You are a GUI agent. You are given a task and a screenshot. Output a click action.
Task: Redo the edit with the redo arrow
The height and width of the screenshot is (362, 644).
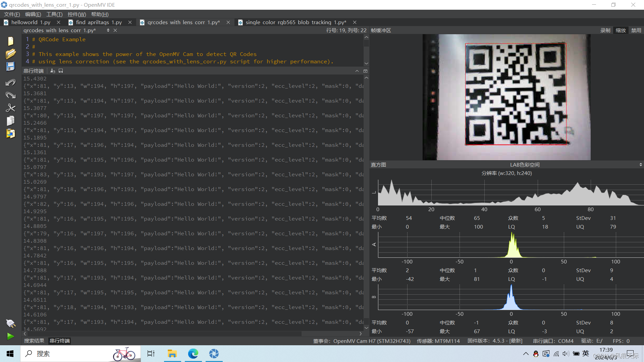(10, 95)
